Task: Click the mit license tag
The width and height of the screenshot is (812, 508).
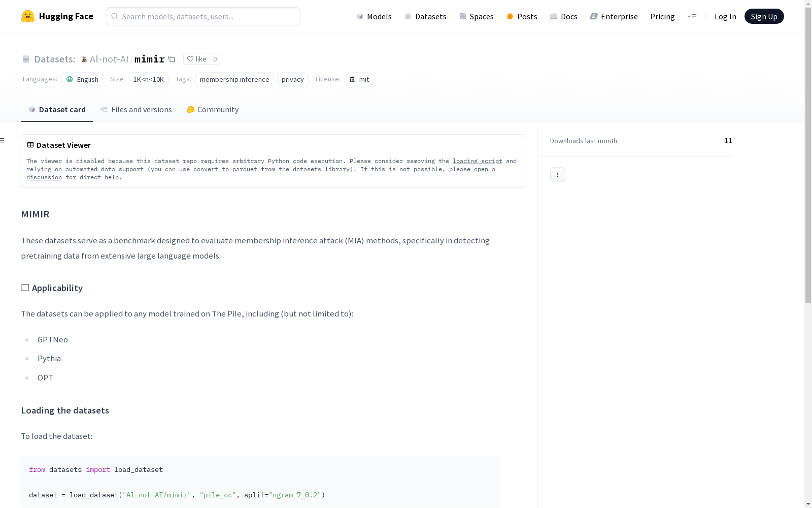Action: coord(359,79)
